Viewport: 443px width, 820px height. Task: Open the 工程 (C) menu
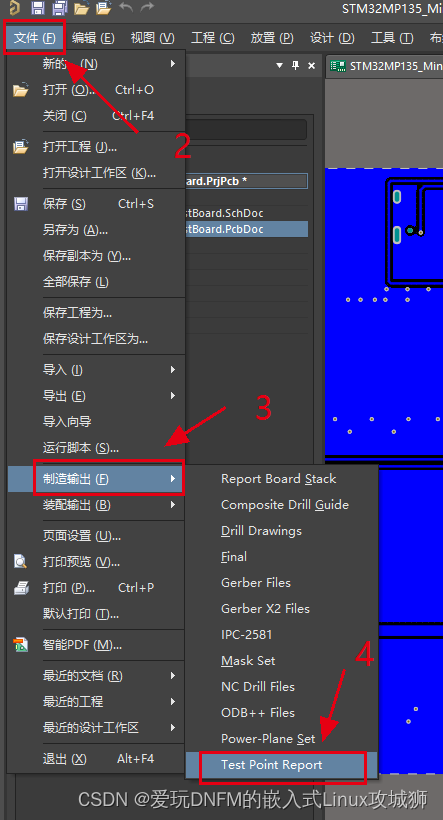[x=212, y=38]
